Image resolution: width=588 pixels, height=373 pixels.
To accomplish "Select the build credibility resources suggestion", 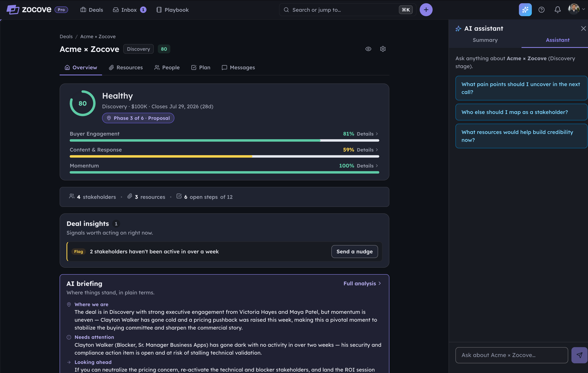I will (x=521, y=136).
